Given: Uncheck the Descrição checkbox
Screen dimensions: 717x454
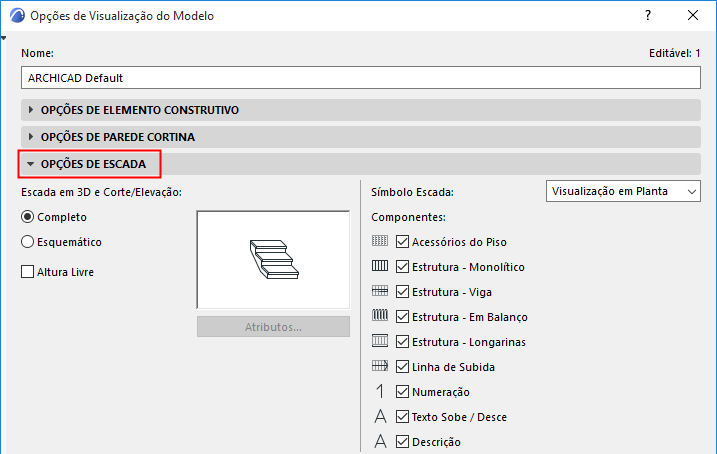Looking at the screenshot, I should click(402, 442).
